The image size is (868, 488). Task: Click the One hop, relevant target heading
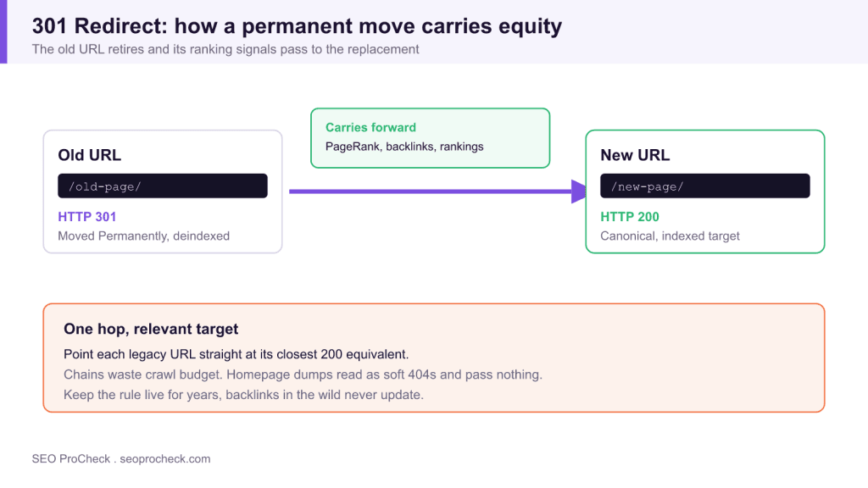151,329
